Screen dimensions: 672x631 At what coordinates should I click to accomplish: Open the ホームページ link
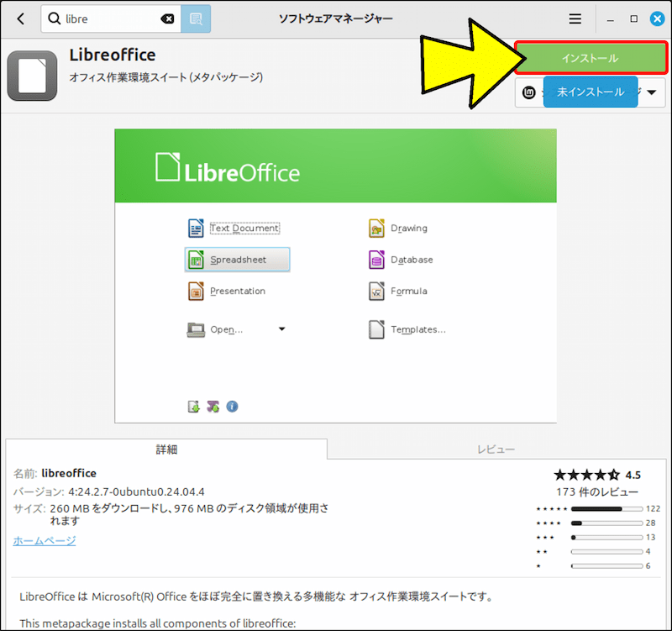[44, 541]
